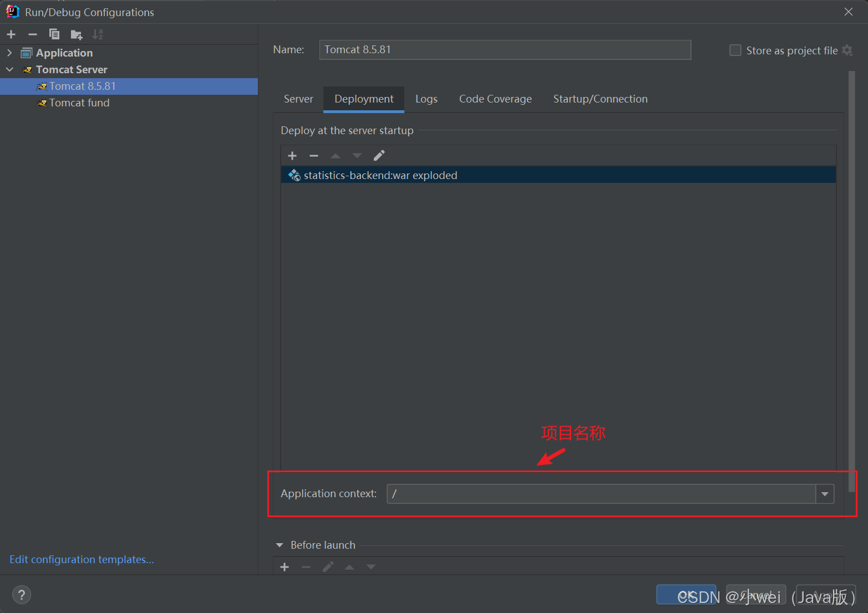
Task: Go to Code Coverage tab
Action: tap(495, 99)
